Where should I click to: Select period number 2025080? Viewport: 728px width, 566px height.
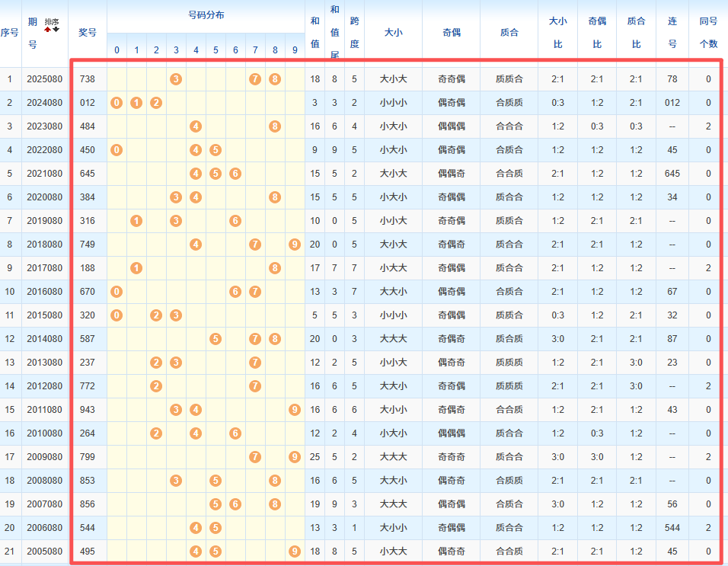pyautogui.click(x=45, y=79)
